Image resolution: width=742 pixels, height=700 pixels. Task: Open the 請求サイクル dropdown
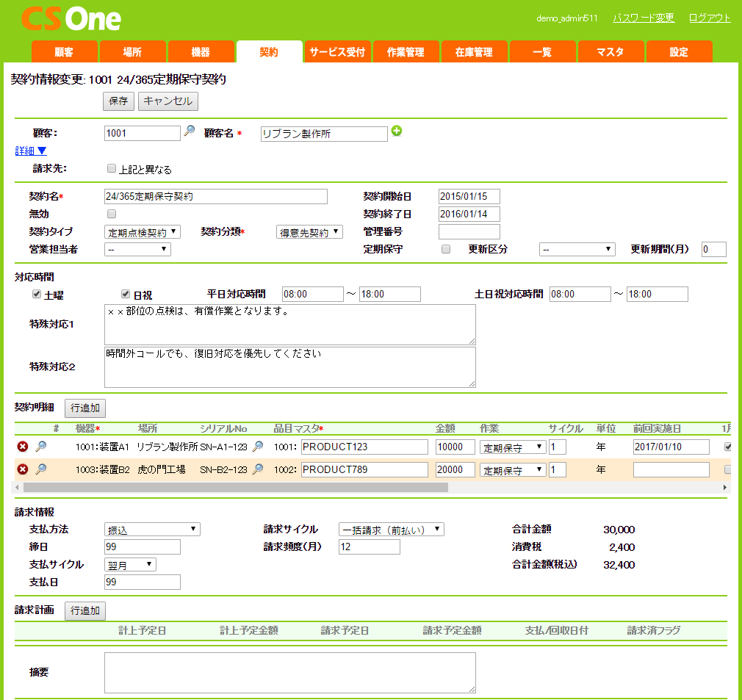pyautogui.click(x=392, y=530)
